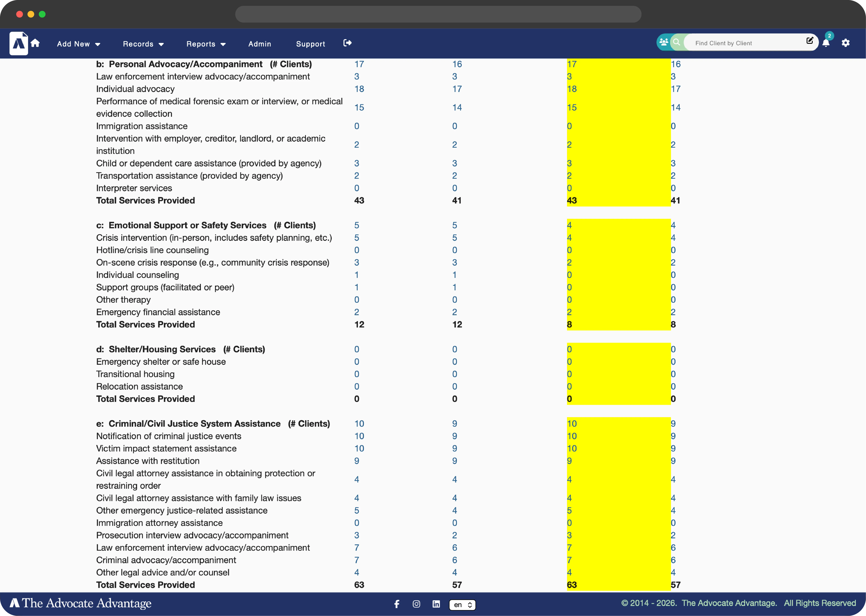Click the Advocate Advantage logo

(19, 43)
